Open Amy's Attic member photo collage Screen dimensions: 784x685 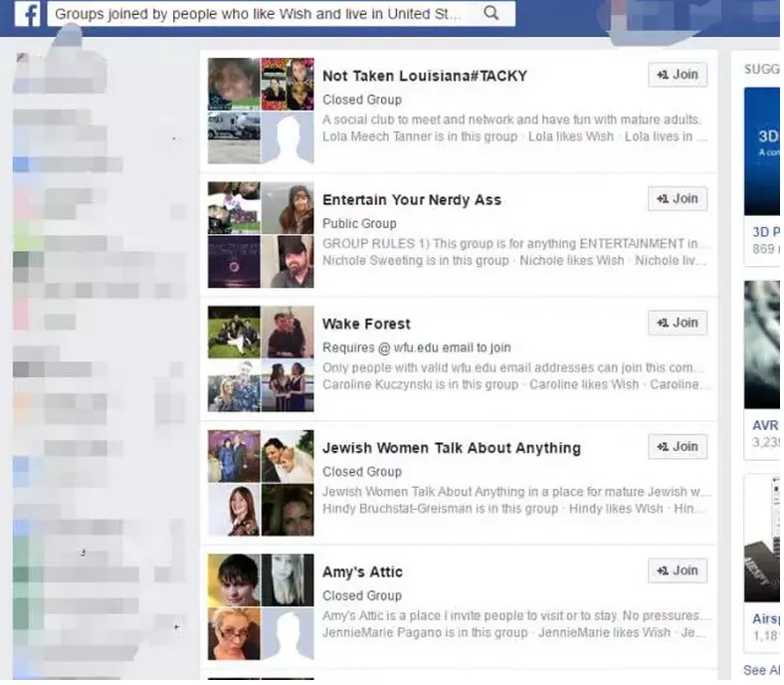click(x=261, y=607)
